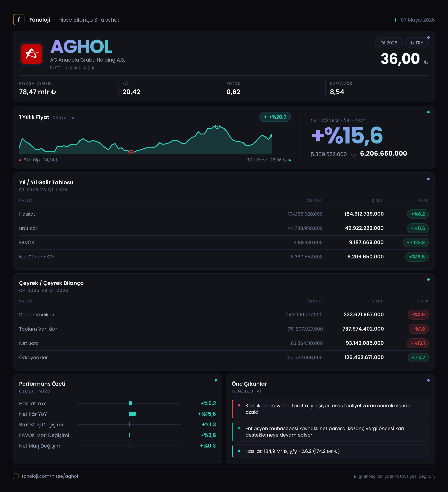Screen dimensions: 448x492
Task: Click the Hasılat YoY performance bar
Action: tap(131, 403)
